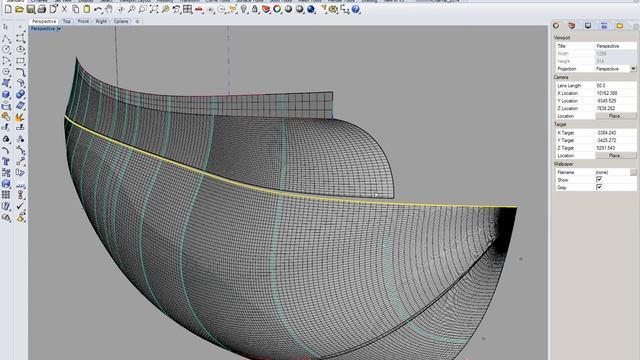640x360 pixels.
Task: Toggle the wallpaper Gray checkbox
Action: point(599,187)
